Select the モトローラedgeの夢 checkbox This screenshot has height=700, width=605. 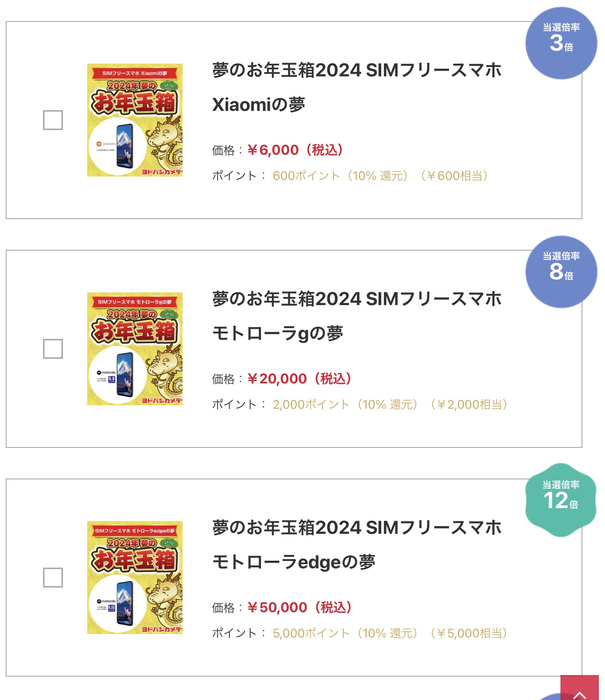(53, 578)
